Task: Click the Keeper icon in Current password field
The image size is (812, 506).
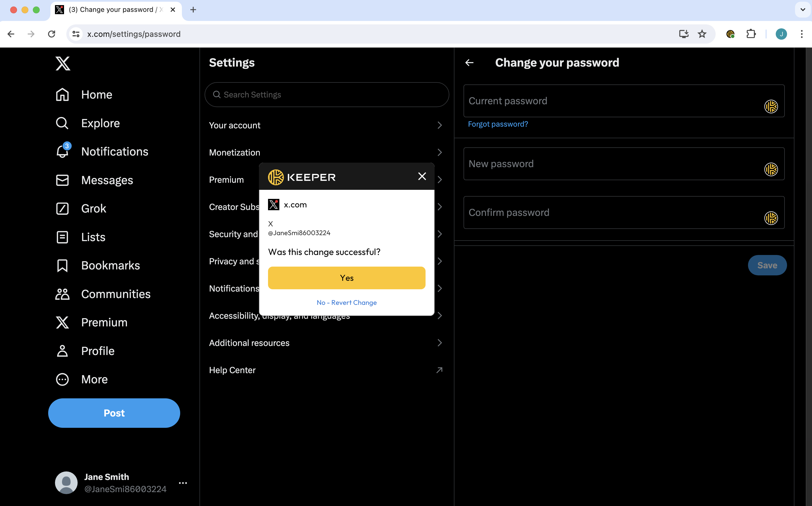Action: (771, 107)
